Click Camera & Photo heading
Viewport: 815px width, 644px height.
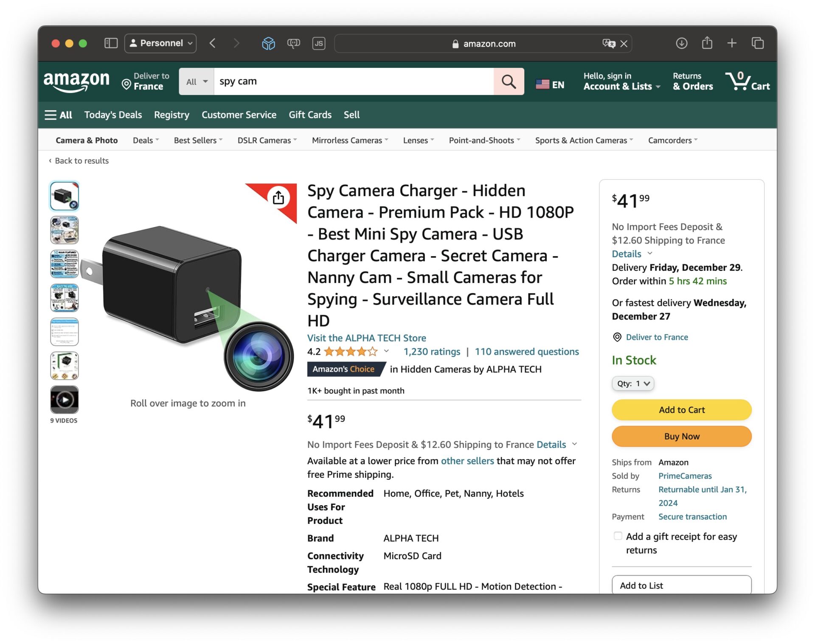(87, 140)
